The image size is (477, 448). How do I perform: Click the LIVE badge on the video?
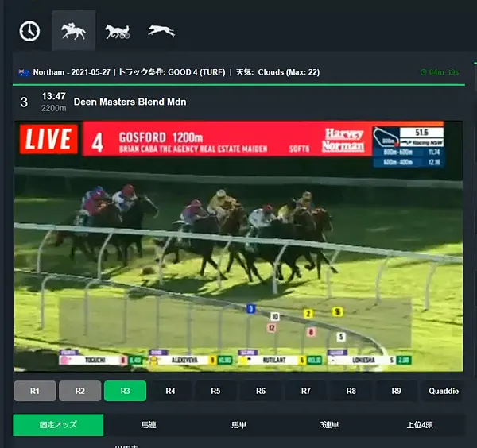(49, 139)
